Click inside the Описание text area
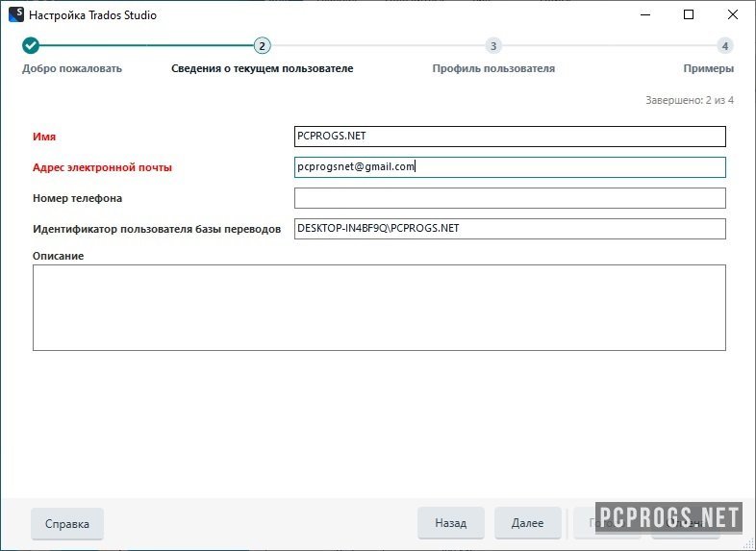The width and height of the screenshot is (756, 551). [x=379, y=308]
